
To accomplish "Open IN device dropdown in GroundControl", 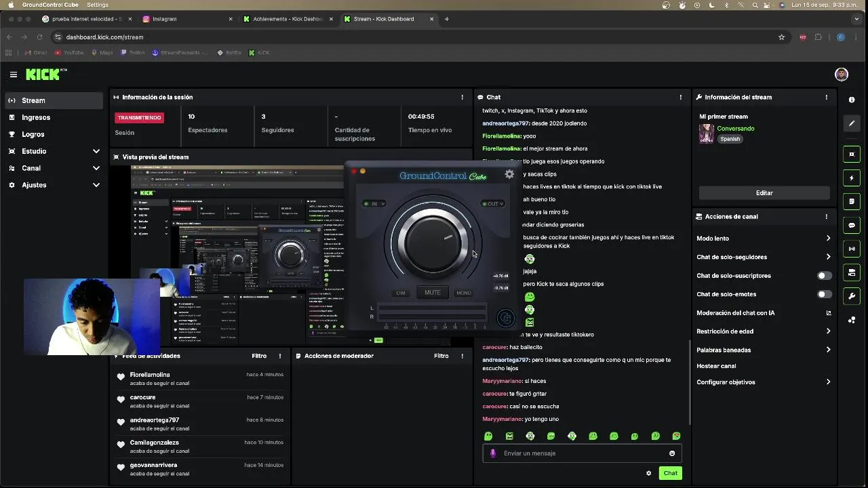I will [x=374, y=203].
